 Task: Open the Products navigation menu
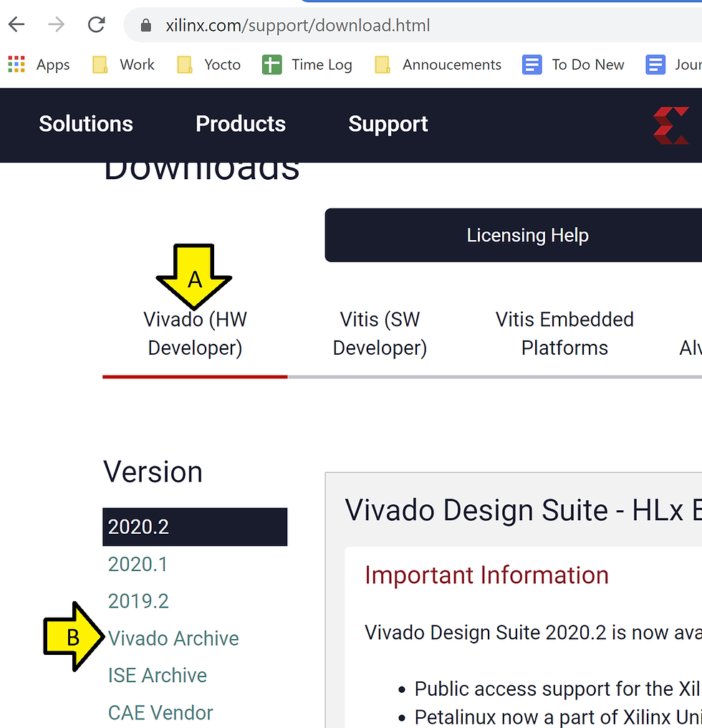coord(241,124)
